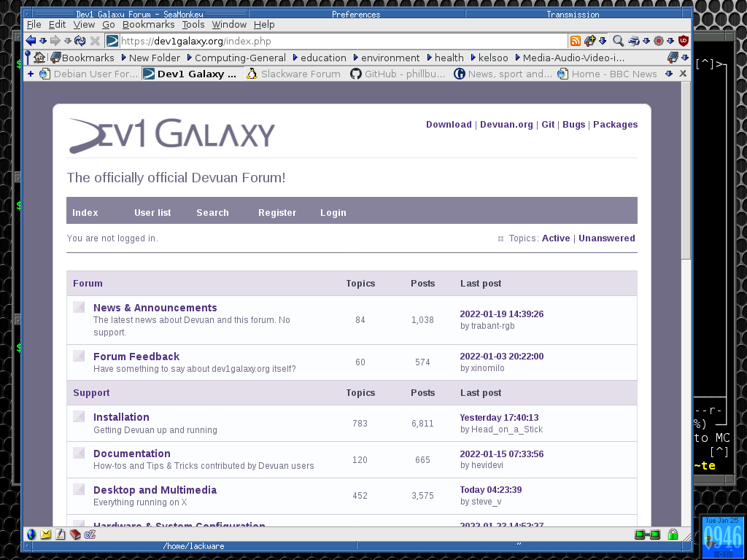Click the red circular gear toolbar icon

point(659,41)
